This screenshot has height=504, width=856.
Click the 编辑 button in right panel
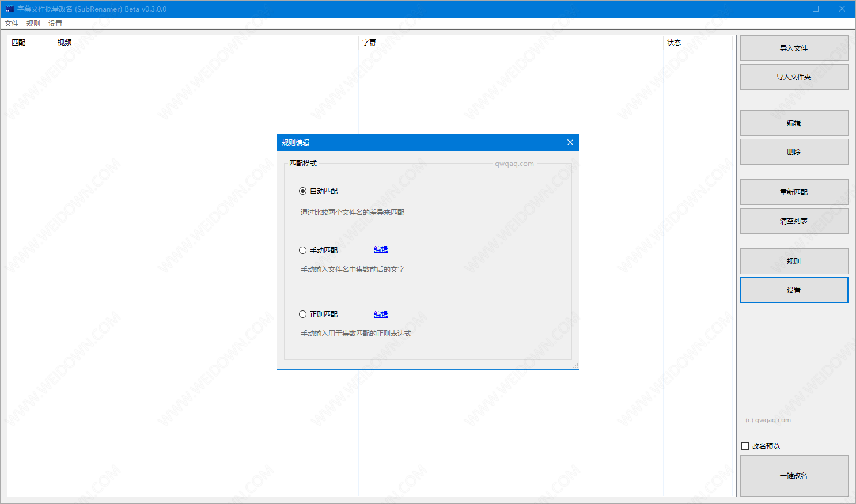coord(794,123)
